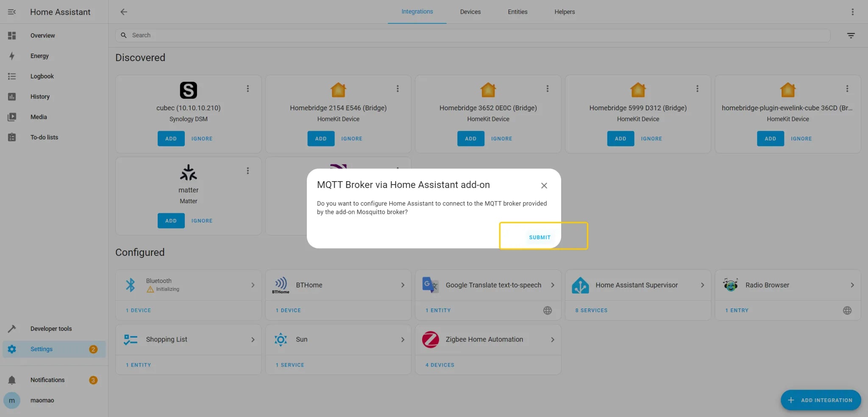The width and height of the screenshot is (868, 417).
Task: Open Logbook in the sidebar
Action: coord(54,76)
